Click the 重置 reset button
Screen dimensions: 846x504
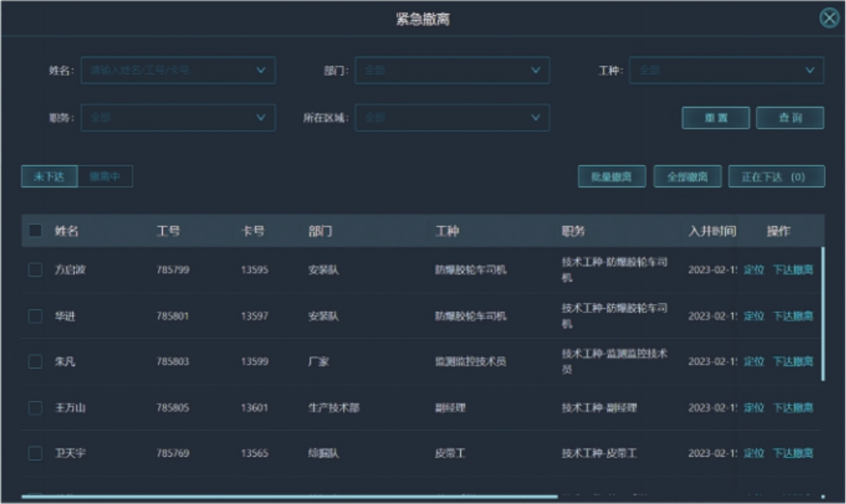[715, 118]
